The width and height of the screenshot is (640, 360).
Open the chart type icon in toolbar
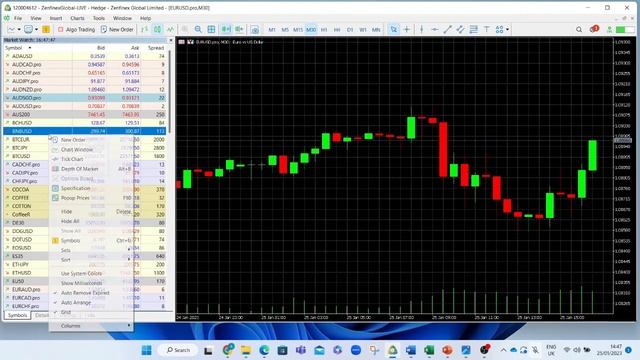click(11, 29)
